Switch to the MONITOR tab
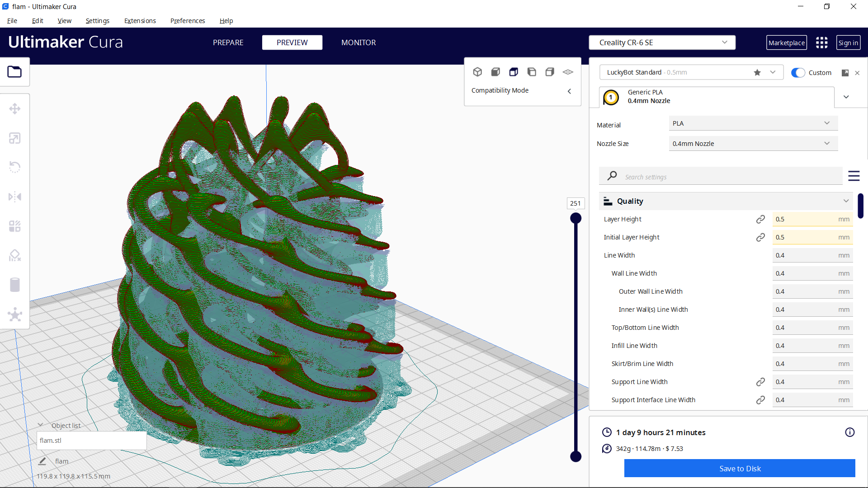 pyautogui.click(x=359, y=42)
